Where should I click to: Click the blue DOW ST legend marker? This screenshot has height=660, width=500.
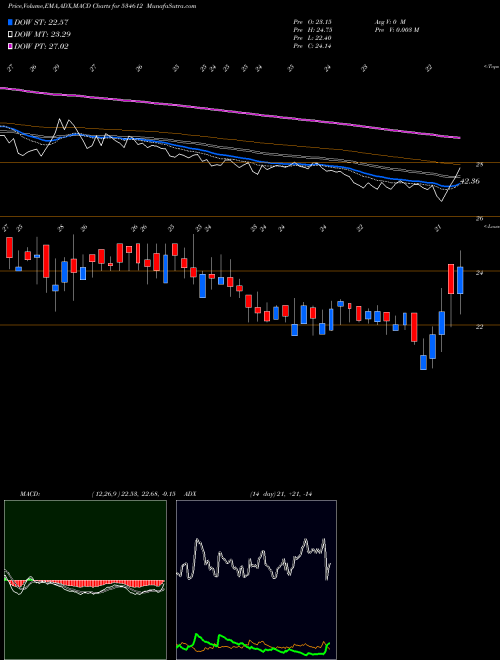tap(10, 22)
